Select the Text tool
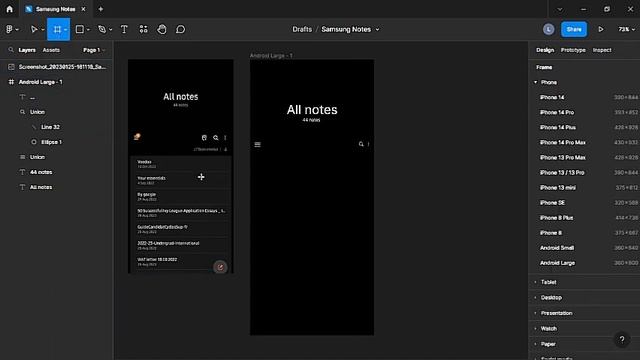This screenshot has width=640, height=360. click(124, 29)
